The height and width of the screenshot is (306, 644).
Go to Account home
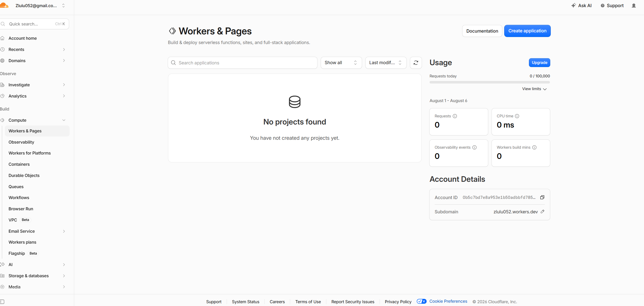tap(22, 38)
